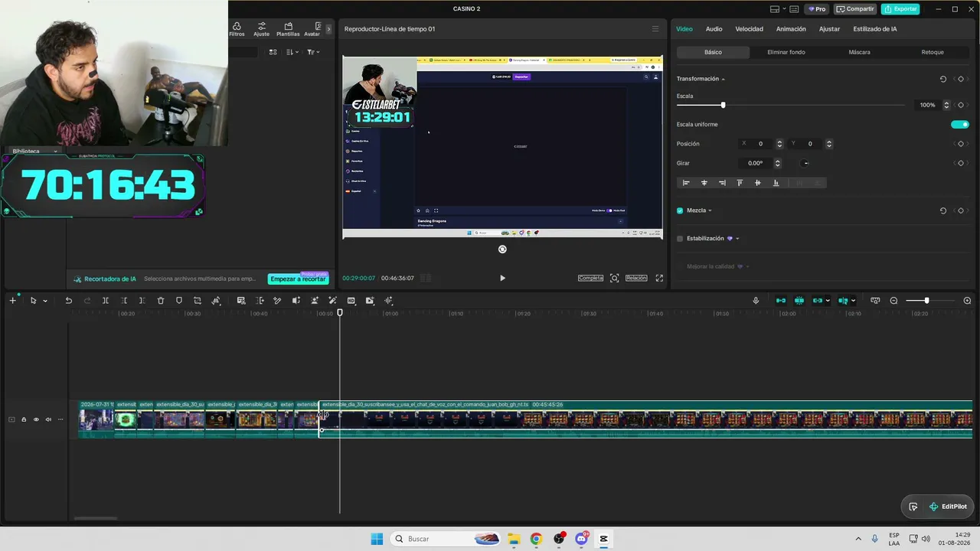Click the player snapshot focus icon
The width and height of the screenshot is (980, 551).
click(614, 279)
